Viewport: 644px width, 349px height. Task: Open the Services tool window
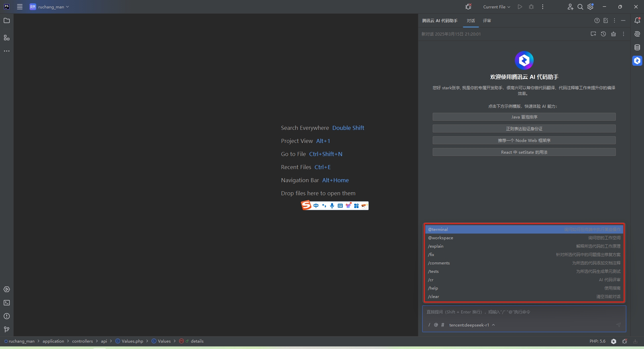(x=7, y=289)
